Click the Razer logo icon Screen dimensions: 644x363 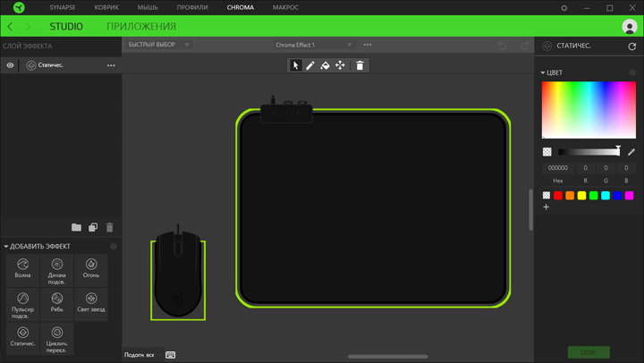click(19, 7)
